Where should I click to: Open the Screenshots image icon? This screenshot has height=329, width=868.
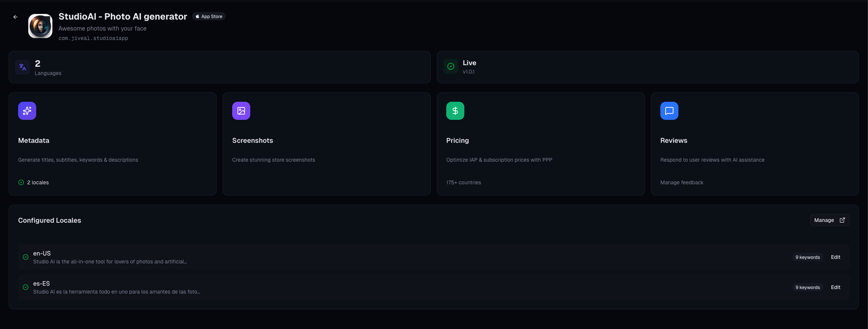tap(241, 111)
